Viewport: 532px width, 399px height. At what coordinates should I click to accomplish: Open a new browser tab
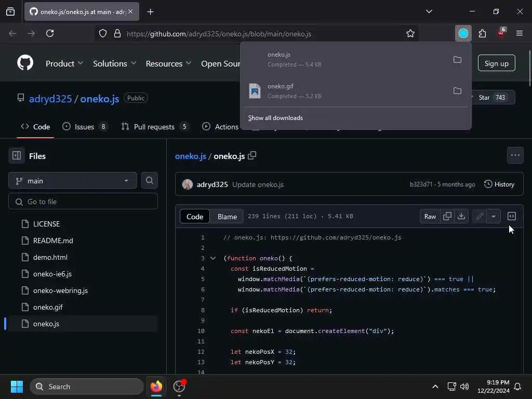point(150,12)
